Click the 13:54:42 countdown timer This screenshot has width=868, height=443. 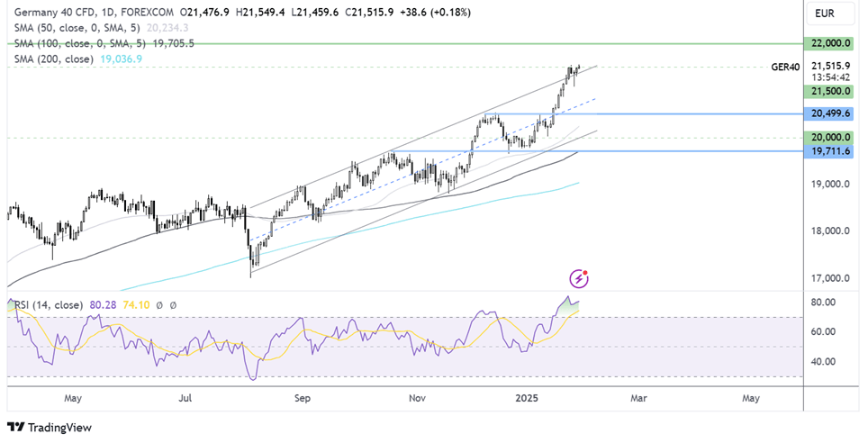(829, 77)
